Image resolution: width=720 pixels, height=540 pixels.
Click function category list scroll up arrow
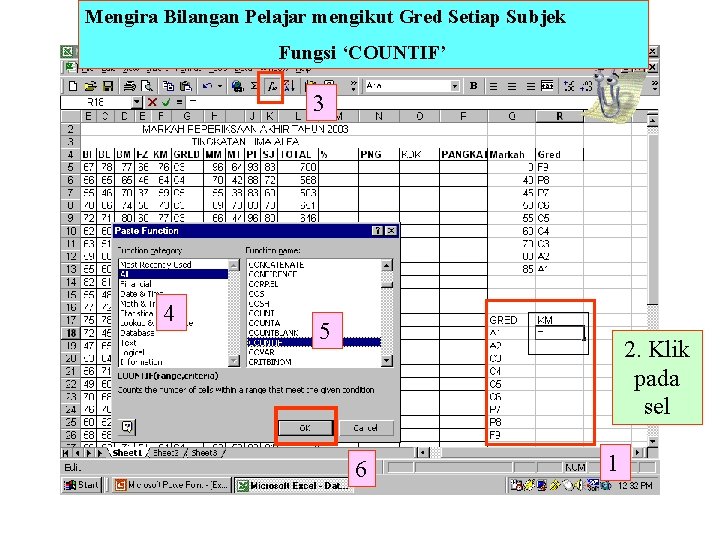pos(234,265)
